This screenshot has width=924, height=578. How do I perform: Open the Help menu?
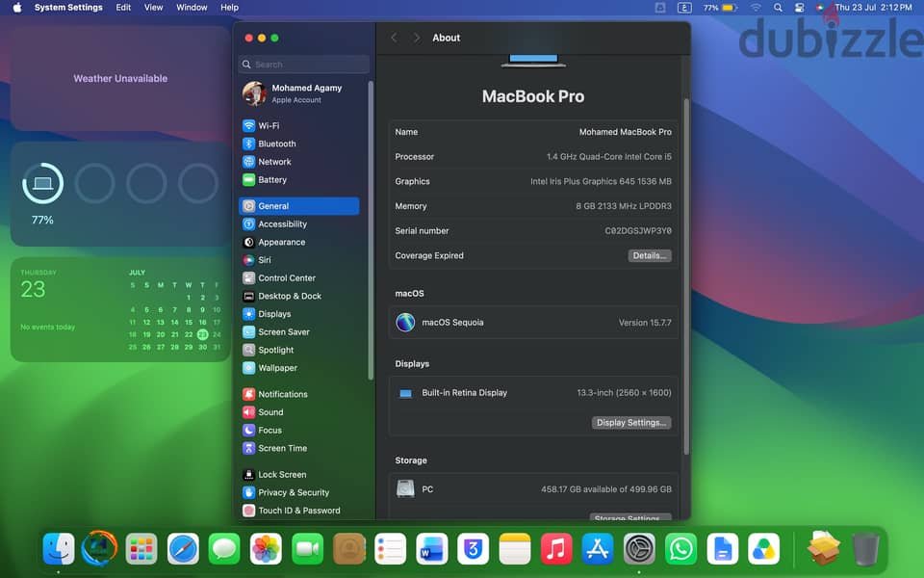point(229,8)
